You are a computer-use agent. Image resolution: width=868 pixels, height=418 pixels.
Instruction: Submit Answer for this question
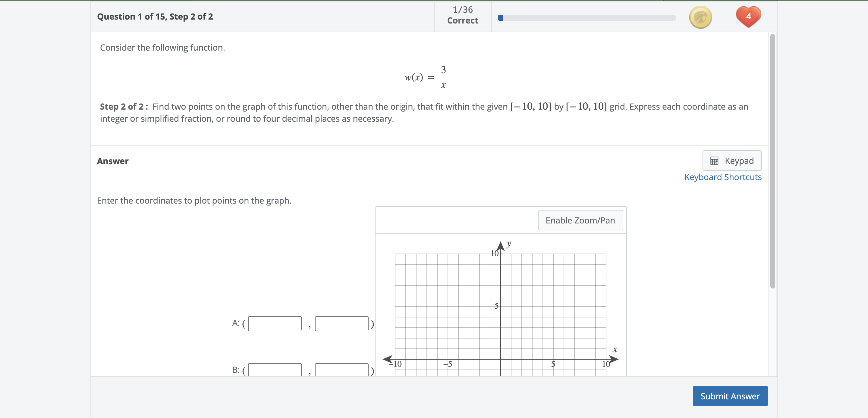730,396
